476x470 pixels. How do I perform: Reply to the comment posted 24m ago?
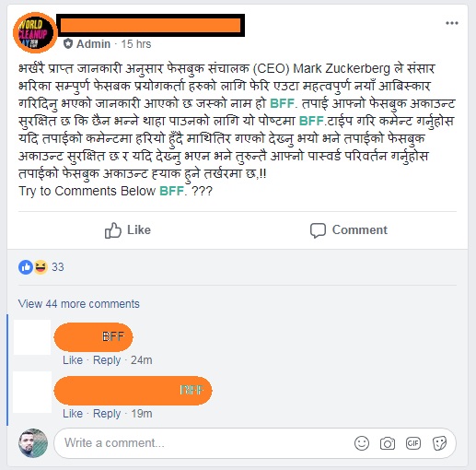point(107,360)
